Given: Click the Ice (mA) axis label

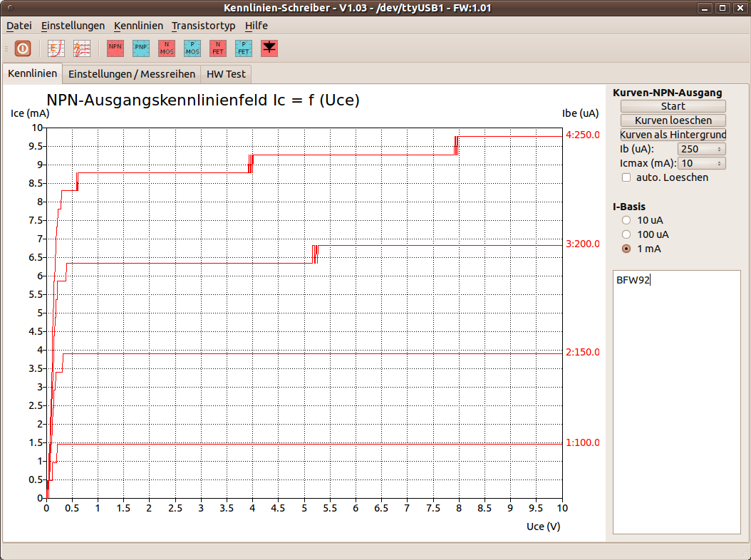Looking at the screenshot, I should click(30, 113).
